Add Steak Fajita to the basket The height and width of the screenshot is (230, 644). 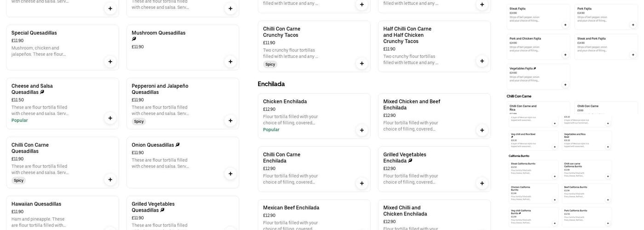[x=565, y=25]
